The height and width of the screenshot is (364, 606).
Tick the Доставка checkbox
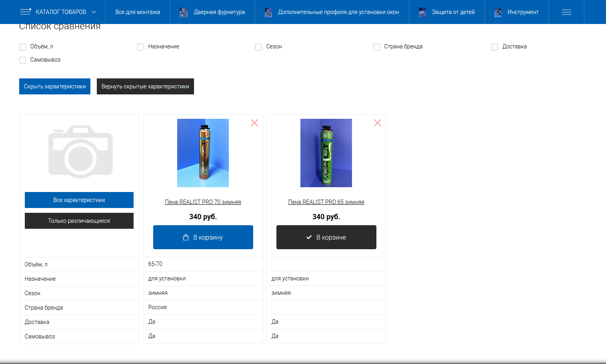pos(495,47)
